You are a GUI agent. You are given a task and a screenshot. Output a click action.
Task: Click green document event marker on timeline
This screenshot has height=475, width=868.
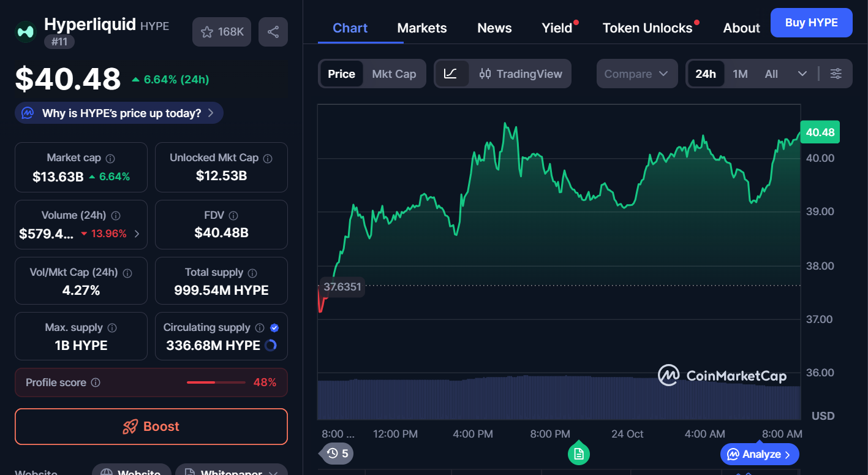point(578,454)
